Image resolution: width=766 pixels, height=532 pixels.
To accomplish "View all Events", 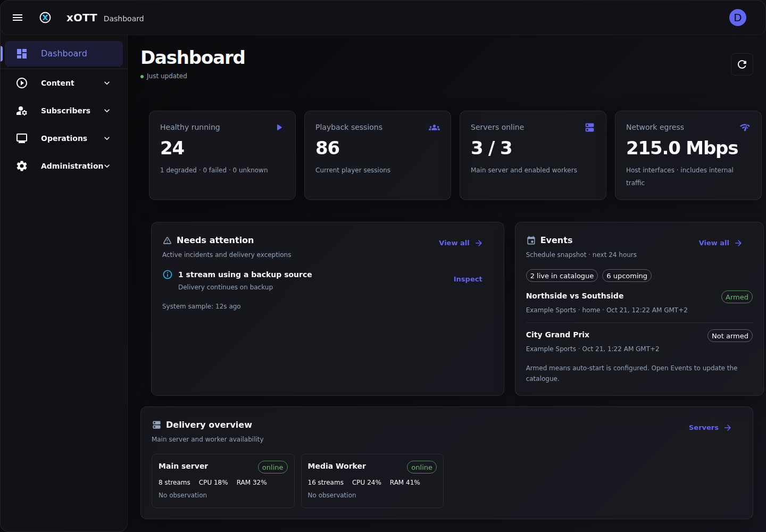I will pos(720,243).
